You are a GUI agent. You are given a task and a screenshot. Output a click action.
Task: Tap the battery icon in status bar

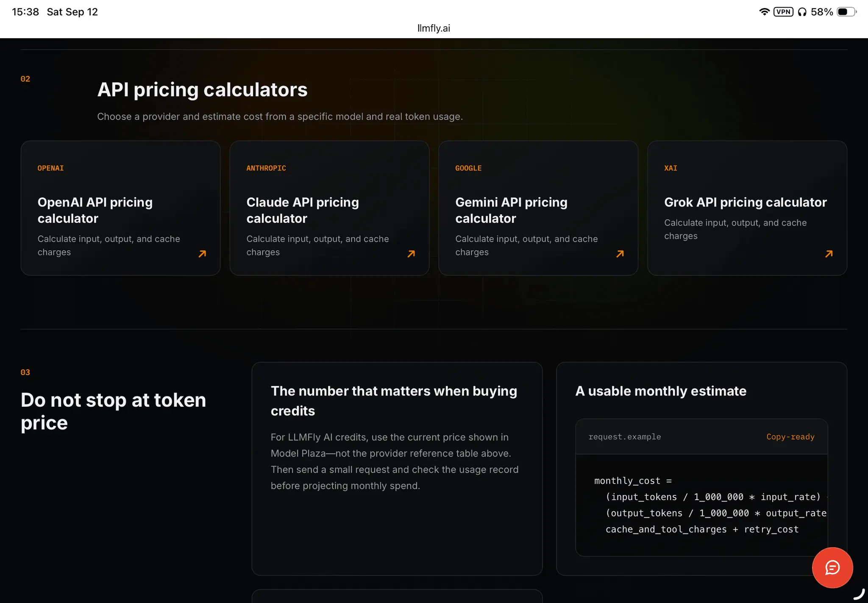click(846, 12)
